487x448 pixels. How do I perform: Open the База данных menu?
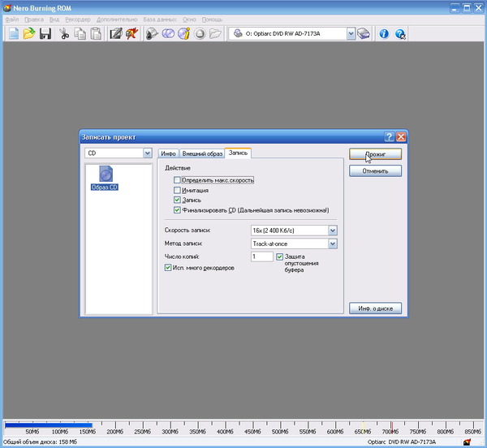[160, 19]
